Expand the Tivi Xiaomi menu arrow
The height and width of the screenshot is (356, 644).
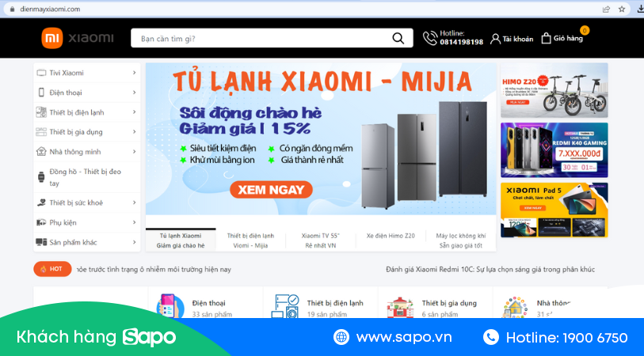pyautogui.click(x=135, y=73)
